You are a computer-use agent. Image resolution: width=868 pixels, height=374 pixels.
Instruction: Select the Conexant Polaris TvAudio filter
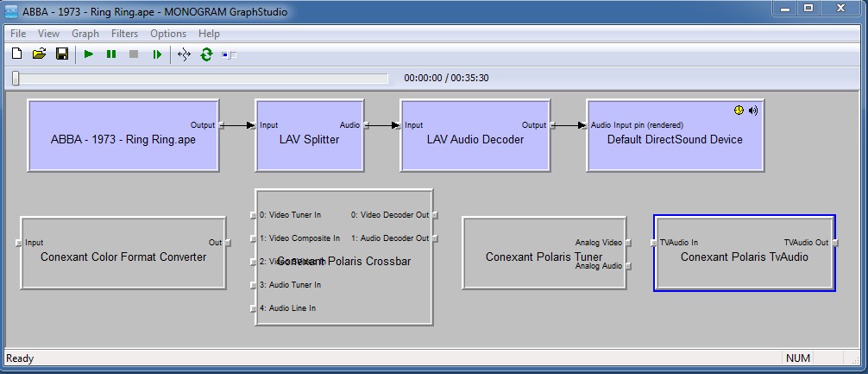coord(744,253)
